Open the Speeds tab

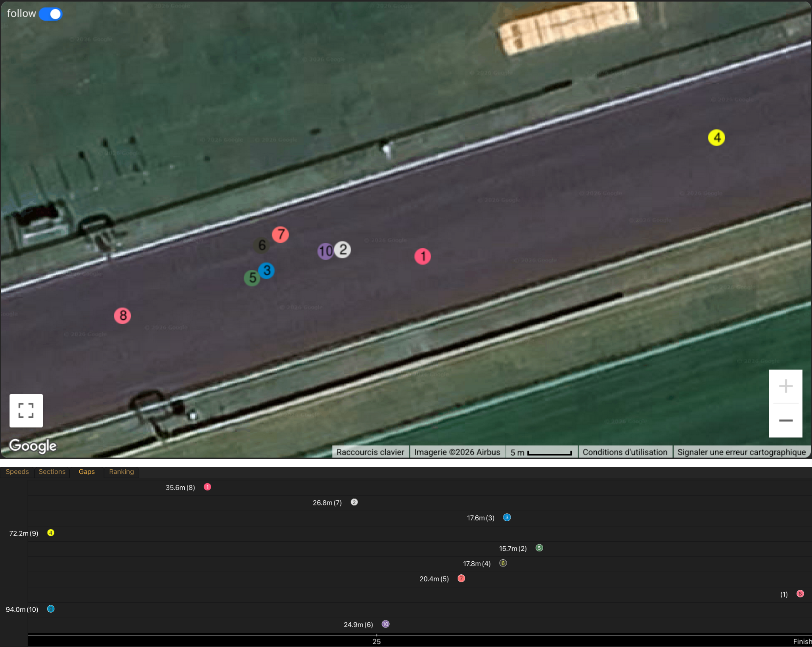pyautogui.click(x=17, y=472)
